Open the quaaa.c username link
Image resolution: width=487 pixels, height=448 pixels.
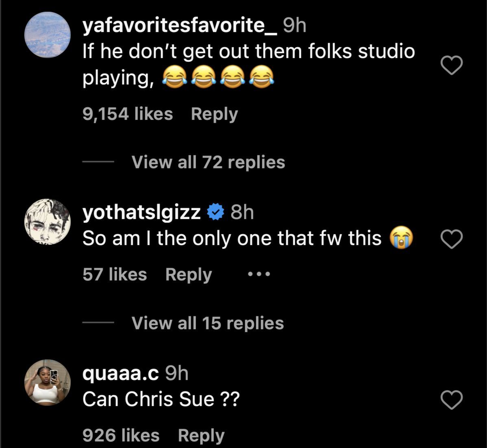click(x=120, y=374)
